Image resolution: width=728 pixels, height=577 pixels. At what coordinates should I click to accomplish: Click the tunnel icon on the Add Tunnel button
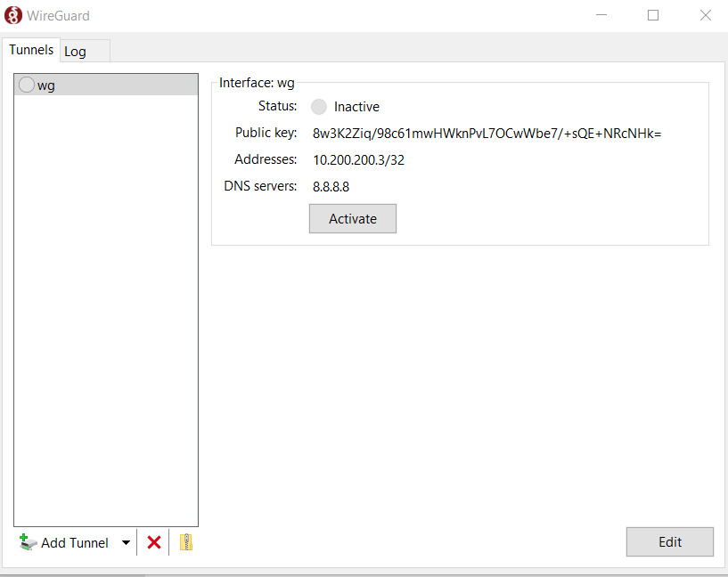tap(28, 542)
